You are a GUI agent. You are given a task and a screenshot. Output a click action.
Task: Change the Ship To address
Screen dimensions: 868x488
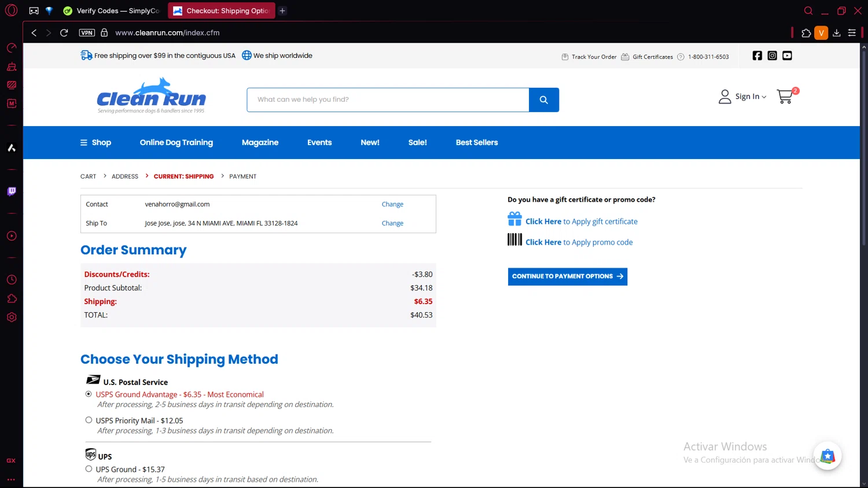pos(392,223)
